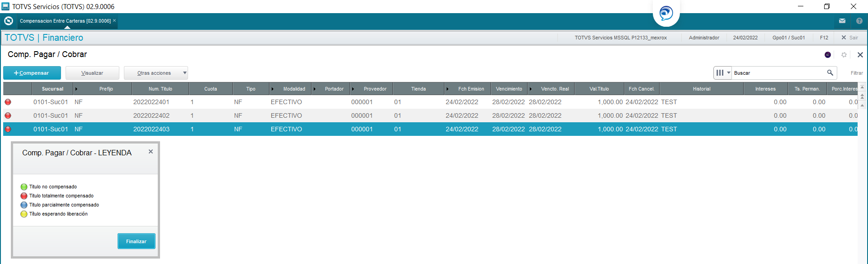Click the Administrador user label
This screenshot has width=868, height=264.
click(704, 38)
